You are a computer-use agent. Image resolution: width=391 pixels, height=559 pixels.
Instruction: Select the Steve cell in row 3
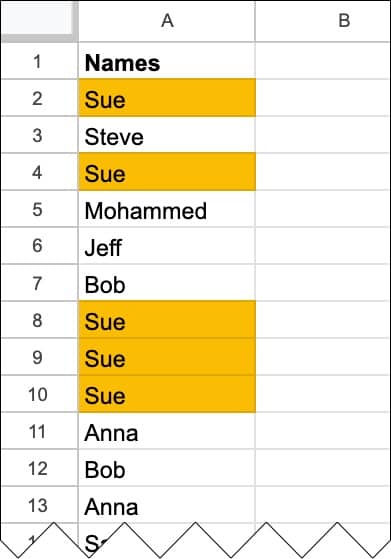tap(167, 135)
